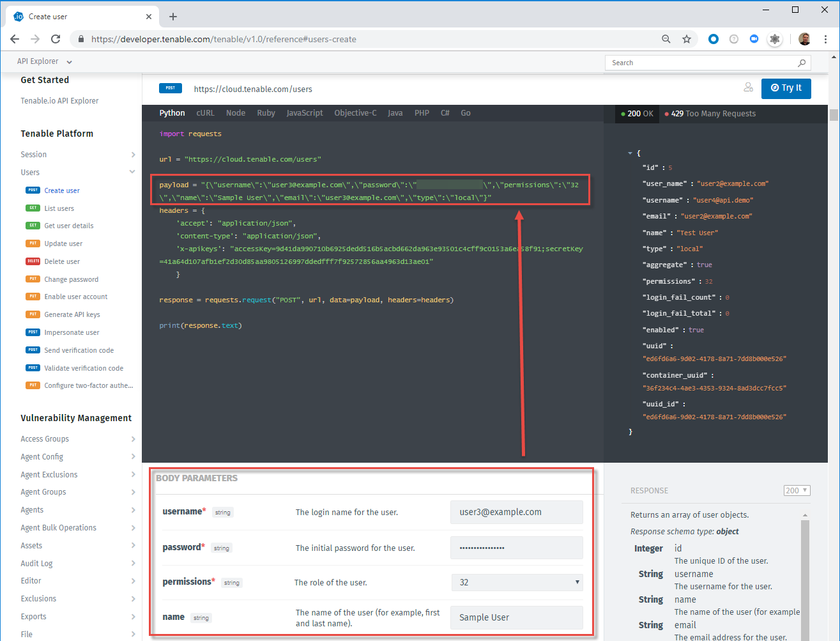Switch to the Node code tab
The image size is (840, 641).
click(236, 113)
